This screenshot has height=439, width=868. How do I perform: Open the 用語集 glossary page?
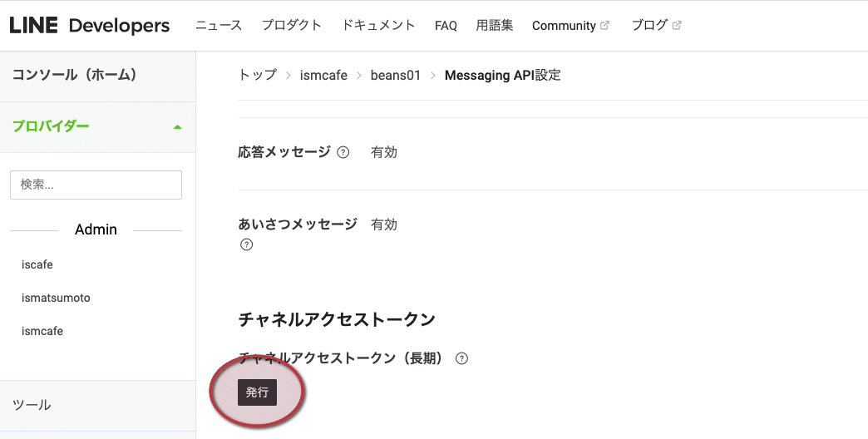495,26
